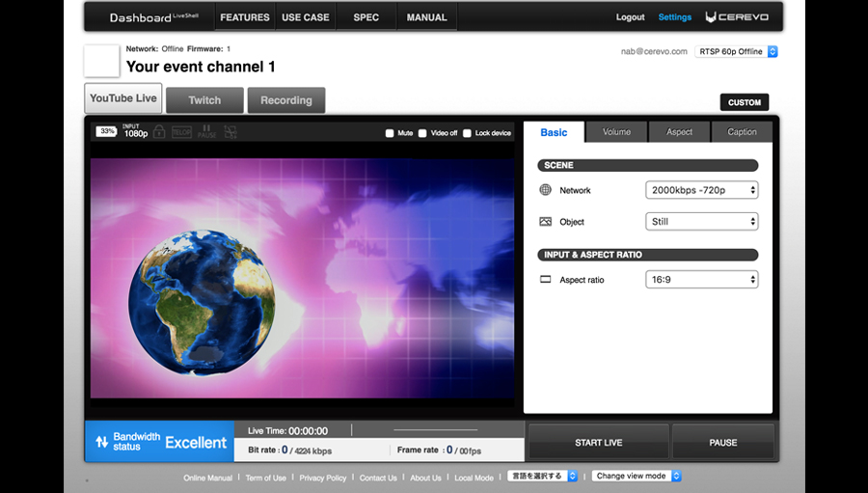Click the channel thumbnail box

click(101, 61)
